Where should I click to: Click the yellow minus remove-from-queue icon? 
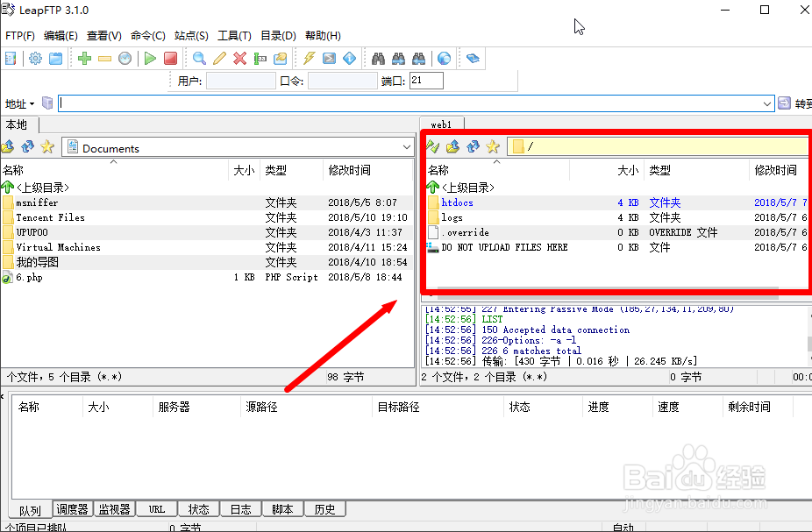[104, 59]
